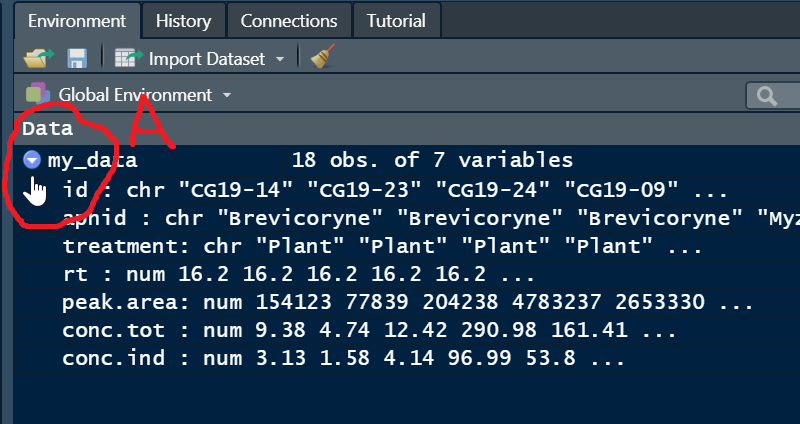
Task: Click the Load workspace folder icon
Action: [38, 58]
